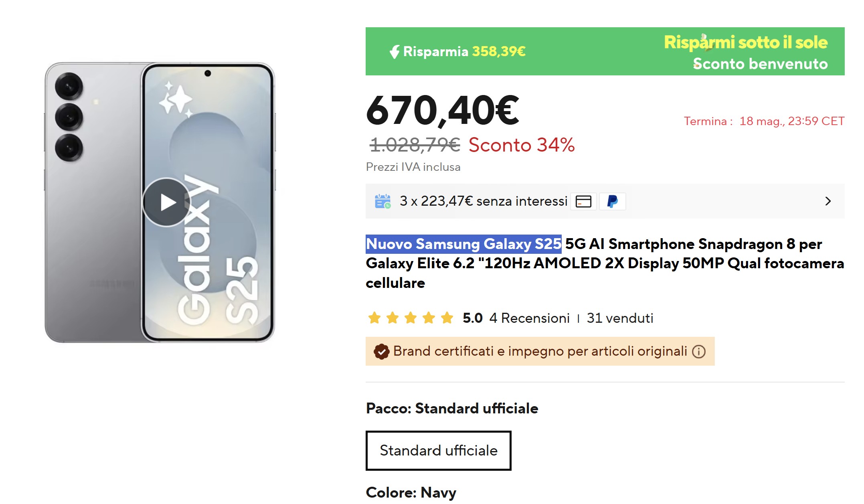Viewport: 864px width, 504px height.
Task: Expand installment payment options chevron
Action: 828,201
